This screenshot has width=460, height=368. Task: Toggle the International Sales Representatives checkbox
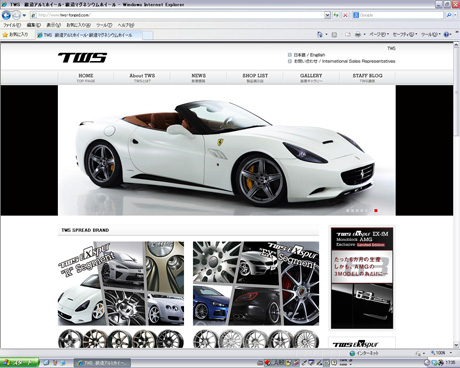pos(290,61)
